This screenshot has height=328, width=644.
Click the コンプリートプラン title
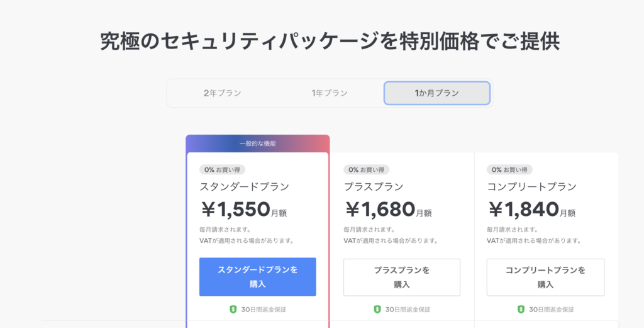coord(532,187)
